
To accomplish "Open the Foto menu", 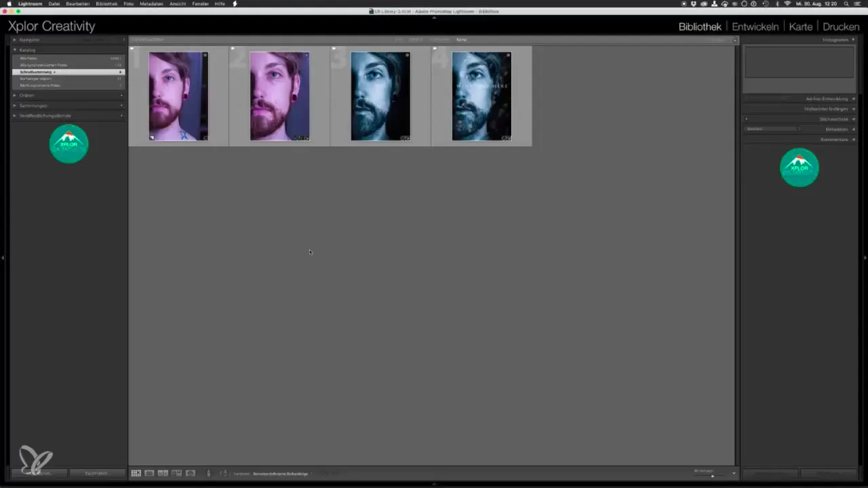I will pos(128,3).
